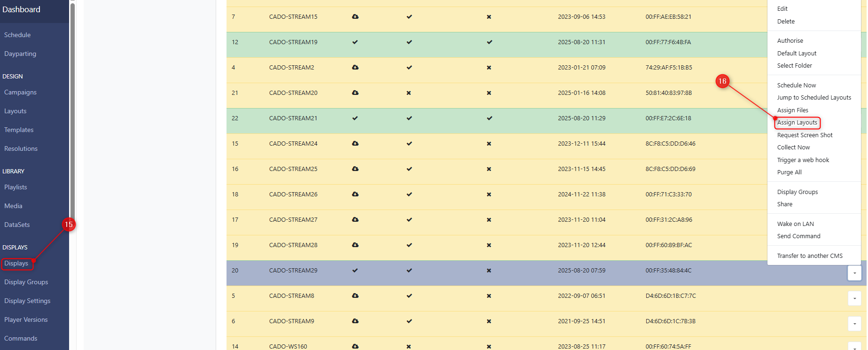Select Default Layout menu entry

[x=797, y=54]
